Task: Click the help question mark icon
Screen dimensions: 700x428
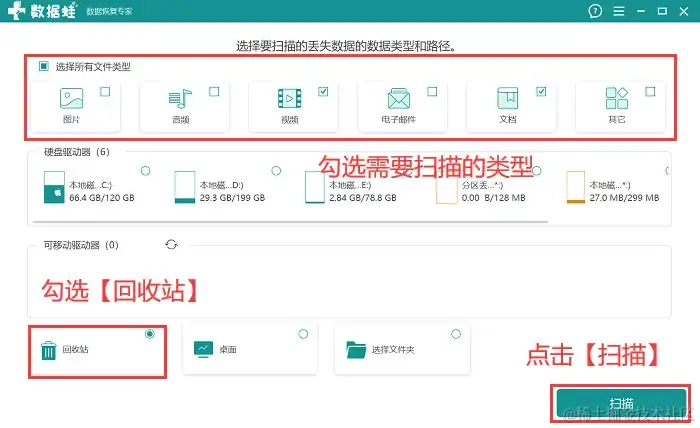Action: pyautogui.click(x=595, y=11)
